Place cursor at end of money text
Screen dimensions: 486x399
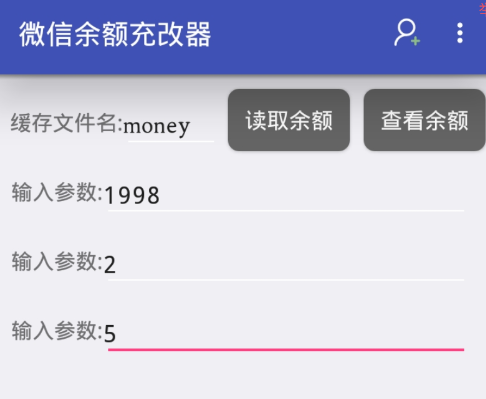[x=191, y=127]
